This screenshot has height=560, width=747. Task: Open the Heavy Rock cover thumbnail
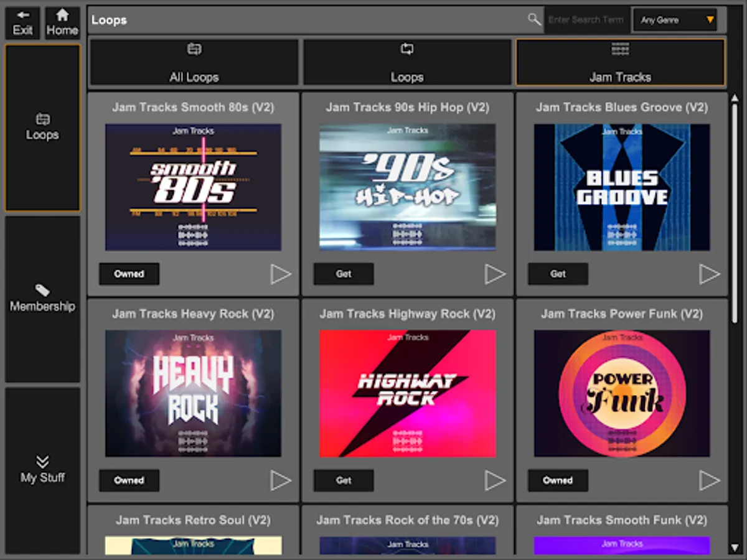tap(193, 393)
